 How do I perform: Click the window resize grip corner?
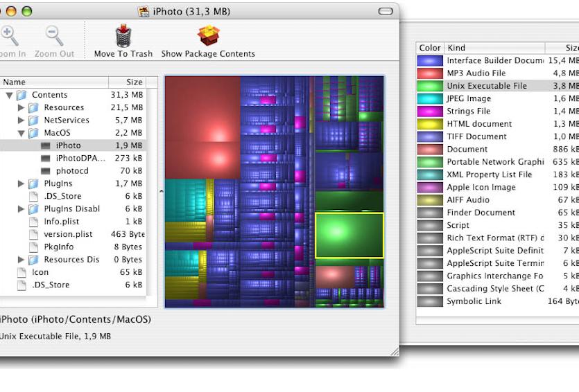pyautogui.click(x=395, y=351)
